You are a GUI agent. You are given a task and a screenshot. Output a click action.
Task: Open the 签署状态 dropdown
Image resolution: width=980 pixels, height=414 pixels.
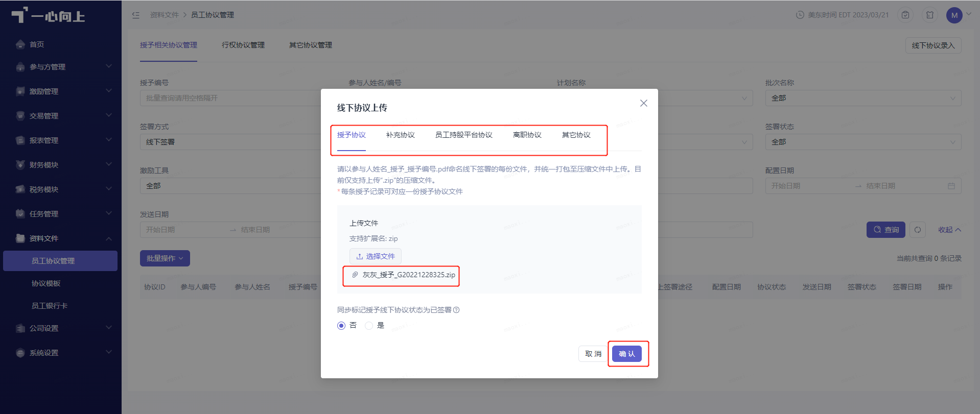[x=863, y=142]
